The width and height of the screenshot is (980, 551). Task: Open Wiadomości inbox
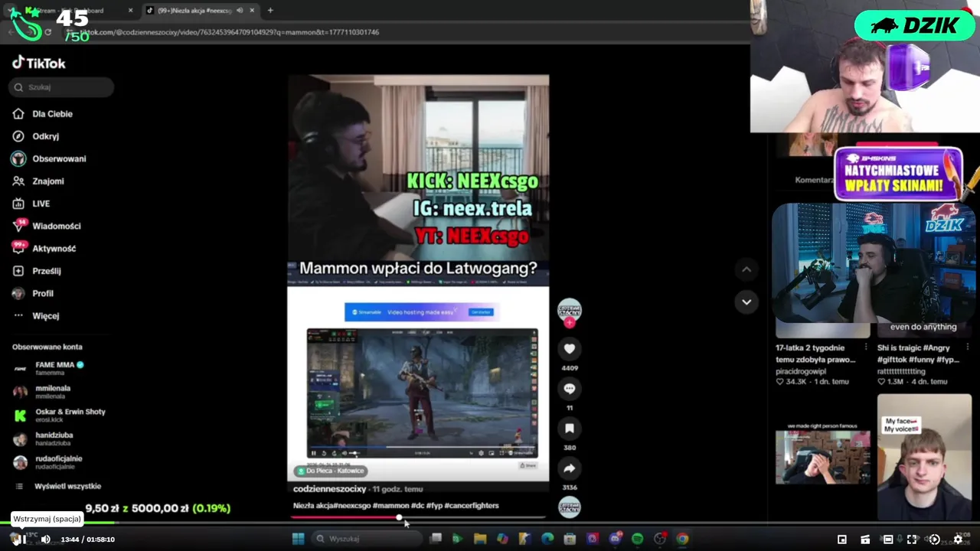pos(47,226)
